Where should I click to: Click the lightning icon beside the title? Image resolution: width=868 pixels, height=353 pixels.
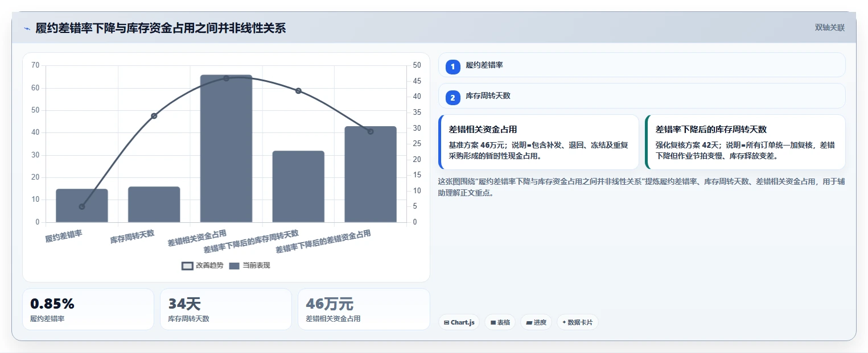(27, 28)
